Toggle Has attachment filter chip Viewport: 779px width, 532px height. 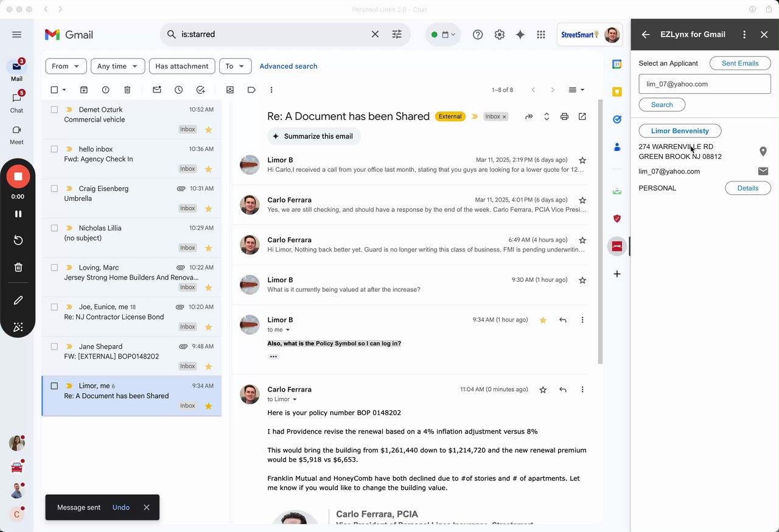(182, 66)
